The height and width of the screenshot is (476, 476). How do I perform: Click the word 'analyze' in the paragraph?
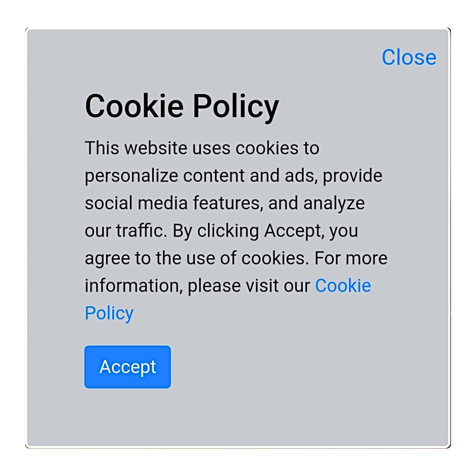coord(334,203)
